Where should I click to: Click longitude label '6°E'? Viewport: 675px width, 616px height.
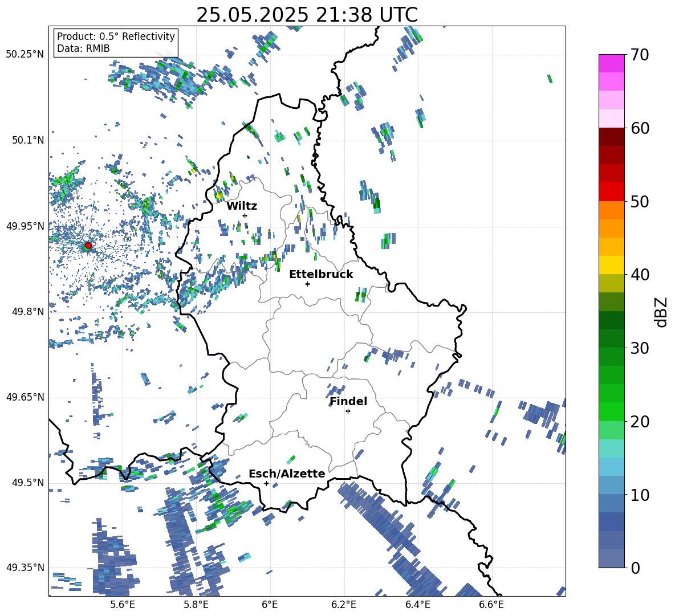point(270,605)
